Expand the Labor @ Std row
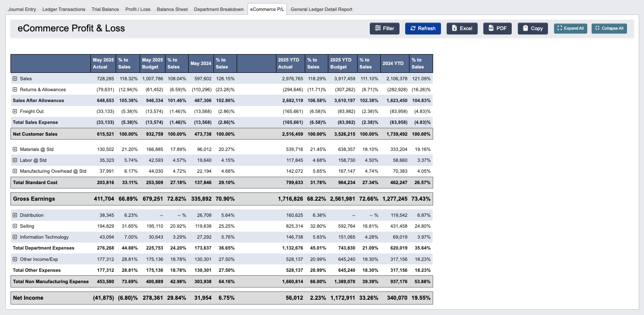Image resolution: width=644 pixels, height=315 pixels. (x=15, y=160)
